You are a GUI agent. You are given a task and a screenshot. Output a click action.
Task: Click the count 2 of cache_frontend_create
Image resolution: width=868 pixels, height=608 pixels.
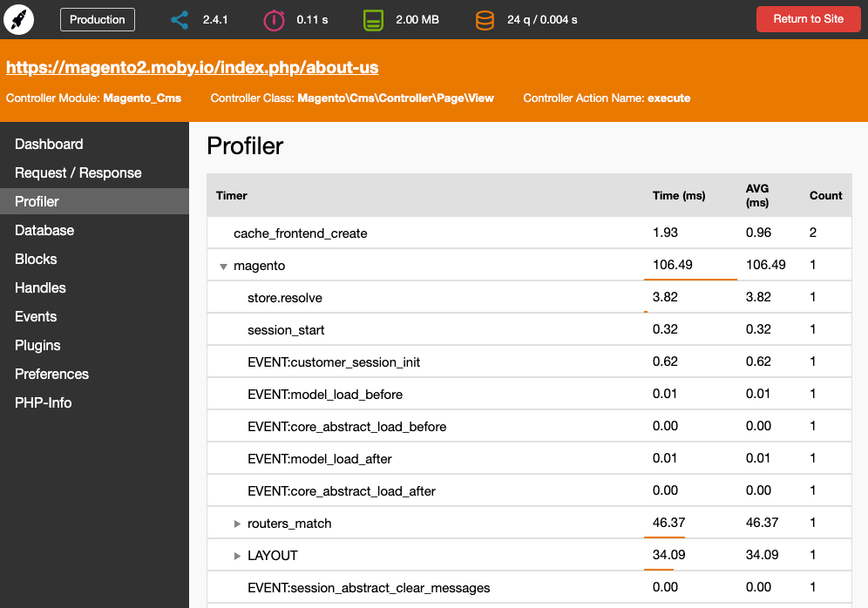click(812, 233)
